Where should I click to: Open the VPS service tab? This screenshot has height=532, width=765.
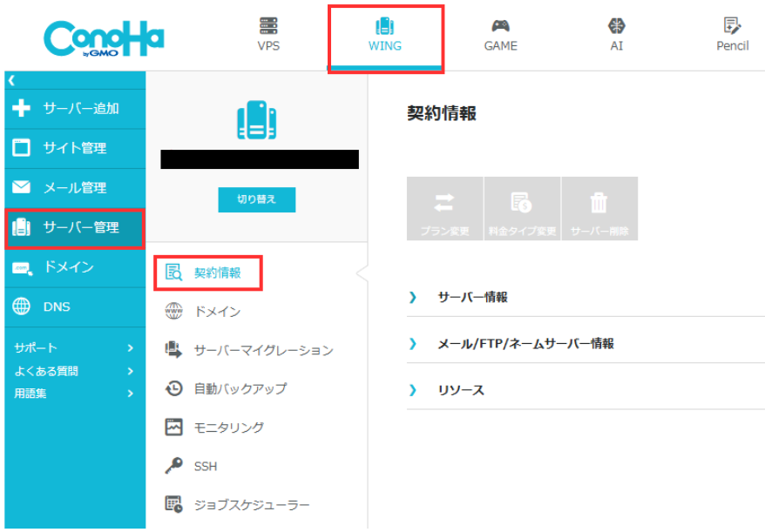[268, 35]
